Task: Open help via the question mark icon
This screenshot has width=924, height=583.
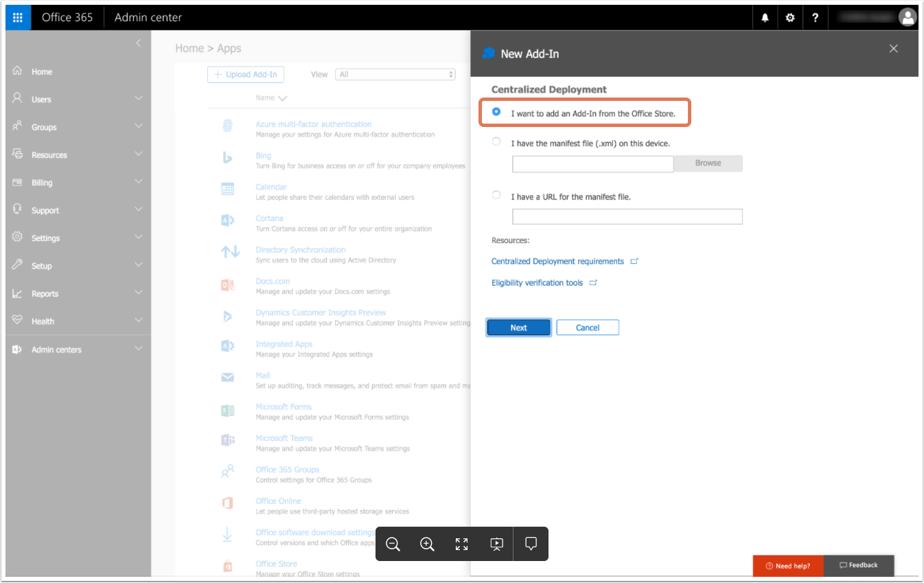Action: pos(816,17)
